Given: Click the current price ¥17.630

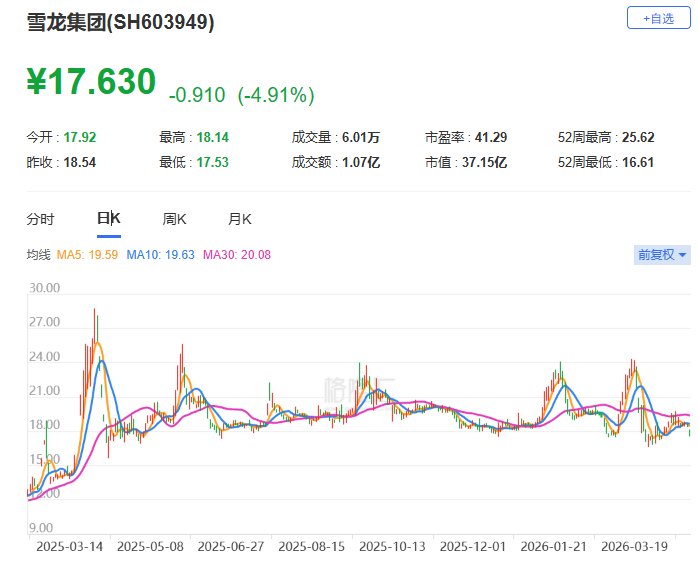Looking at the screenshot, I should click(91, 82).
